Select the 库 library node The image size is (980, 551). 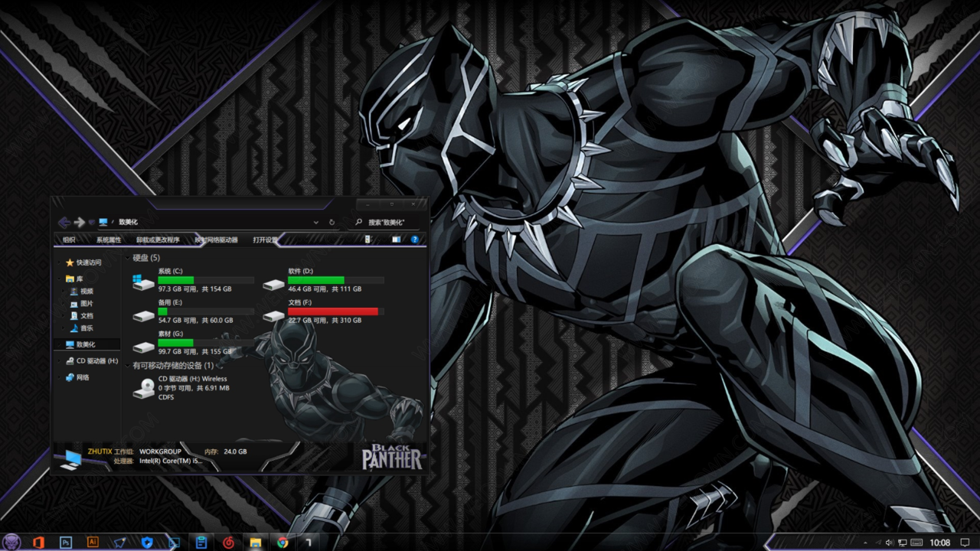[x=75, y=279]
